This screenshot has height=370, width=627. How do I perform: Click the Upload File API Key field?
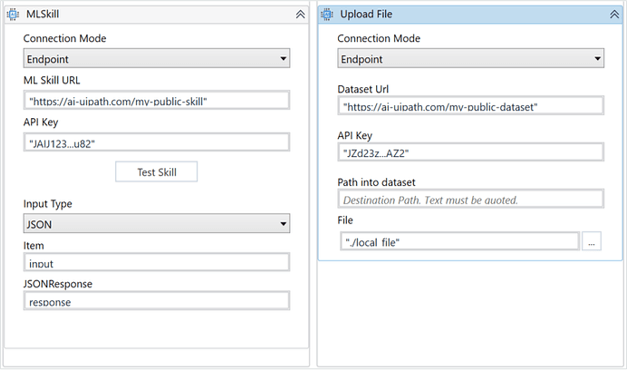click(x=471, y=152)
